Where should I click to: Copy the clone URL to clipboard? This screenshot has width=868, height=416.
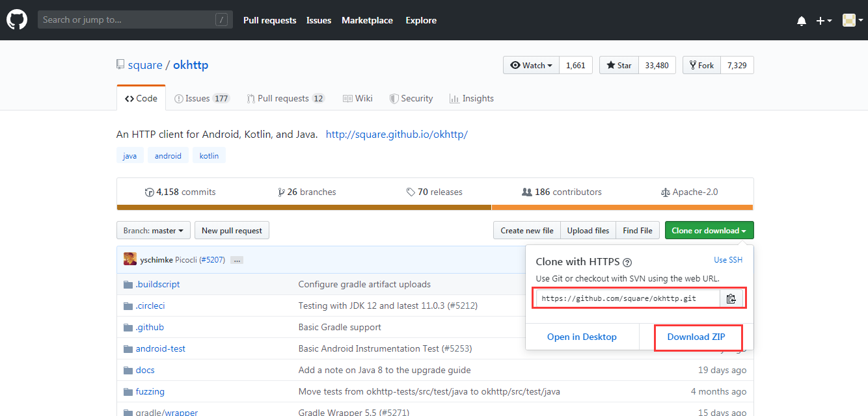point(731,298)
